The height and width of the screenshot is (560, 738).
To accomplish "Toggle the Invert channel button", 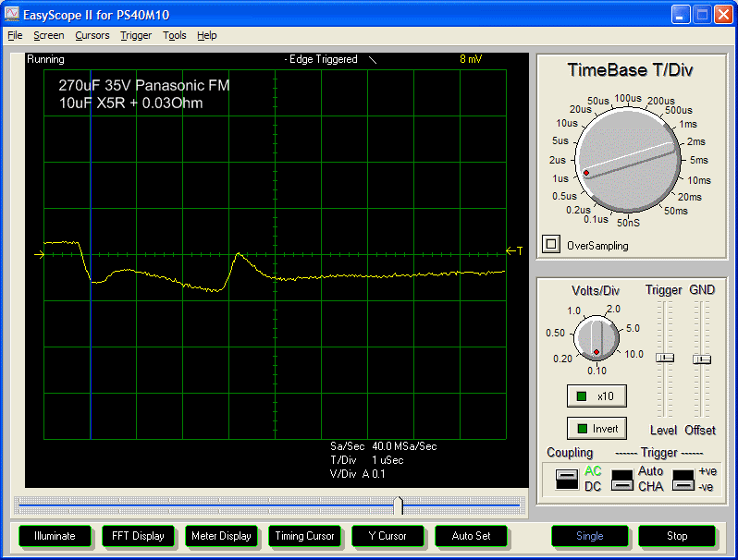I will pyautogui.click(x=597, y=429).
